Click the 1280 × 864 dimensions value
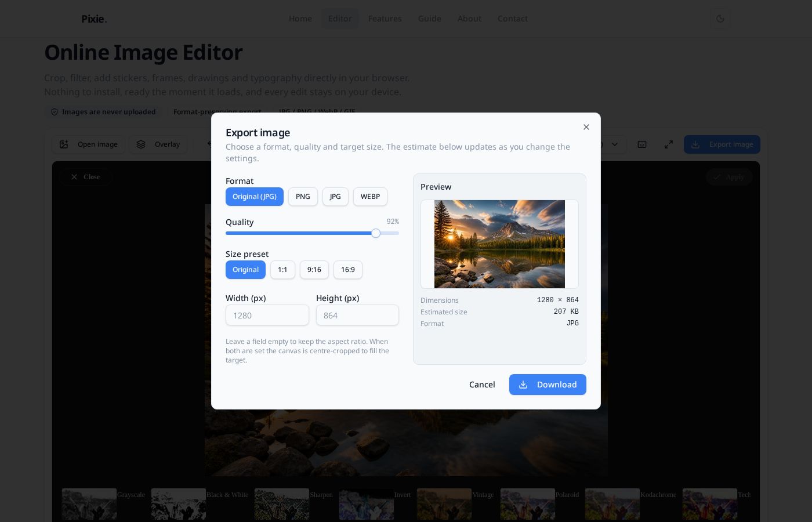This screenshot has height=522, width=812. [558, 300]
